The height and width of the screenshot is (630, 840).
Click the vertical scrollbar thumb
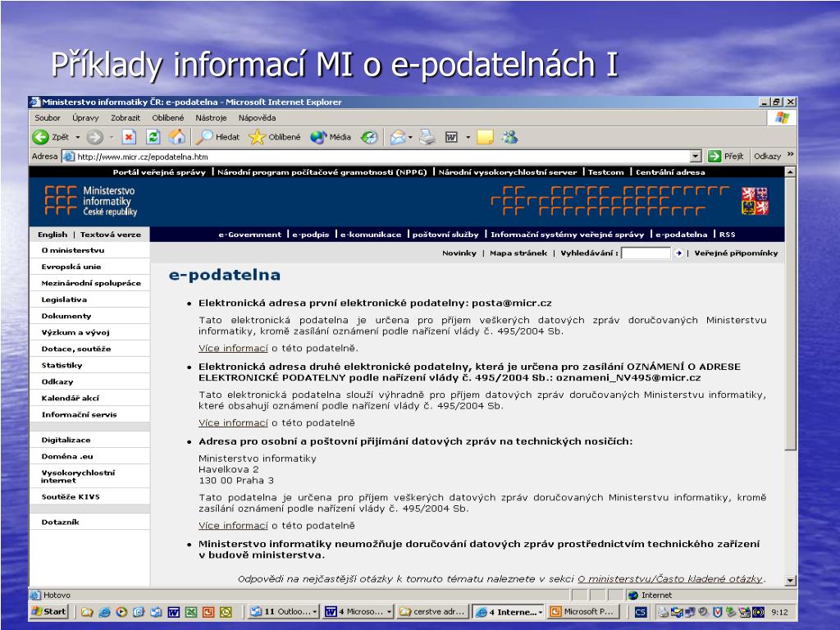(x=790, y=313)
